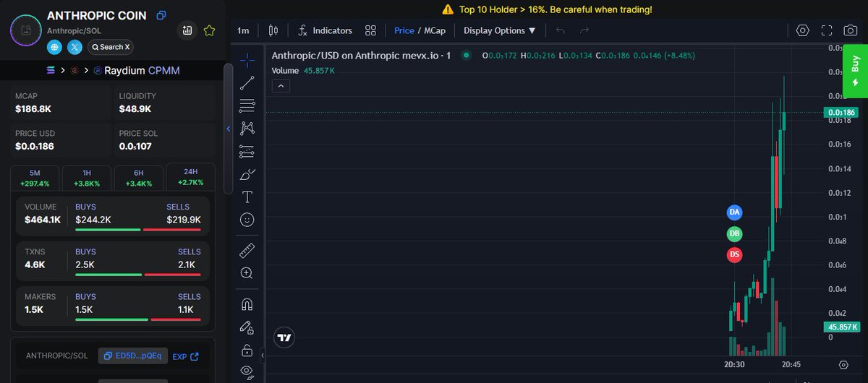Image resolution: width=868 pixels, height=383 pixels.
Task: Click the MAKERS 1.5K figure
Action: [x=35, y=309]
